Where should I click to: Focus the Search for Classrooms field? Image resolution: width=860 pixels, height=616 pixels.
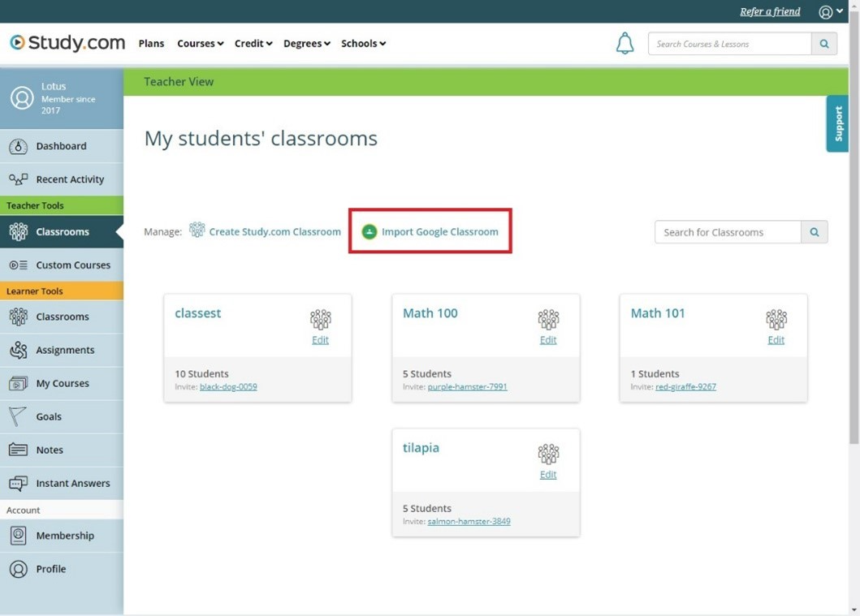click(728, 232)
